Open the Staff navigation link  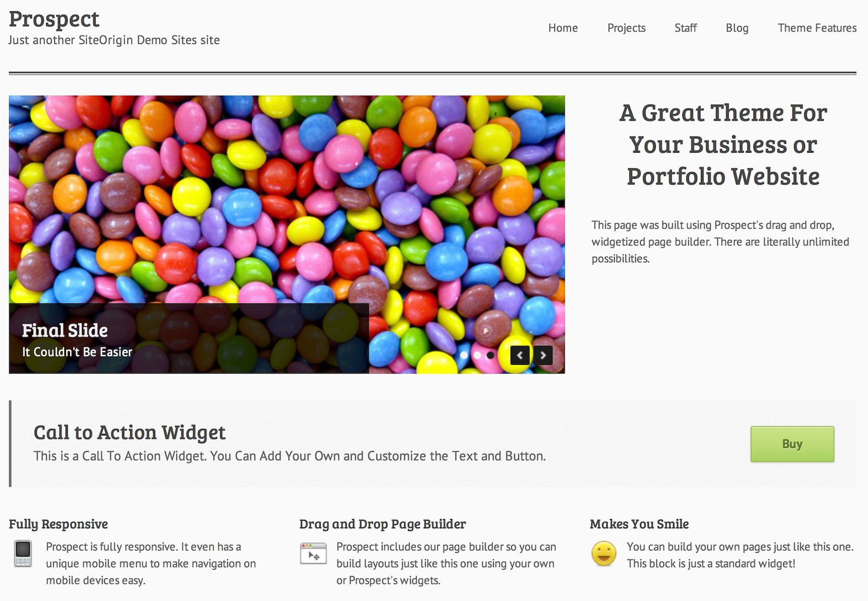[x=685, y=28]
